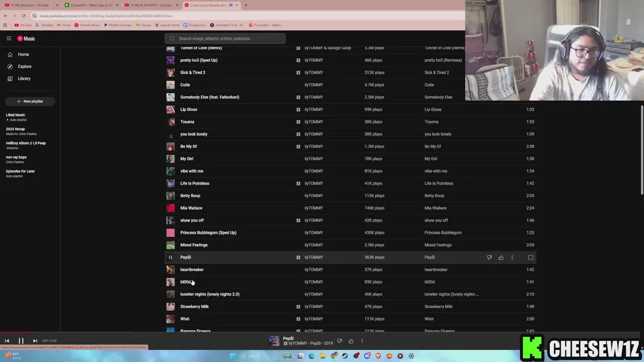Open Brave browser from taskbar

(378, 356)
